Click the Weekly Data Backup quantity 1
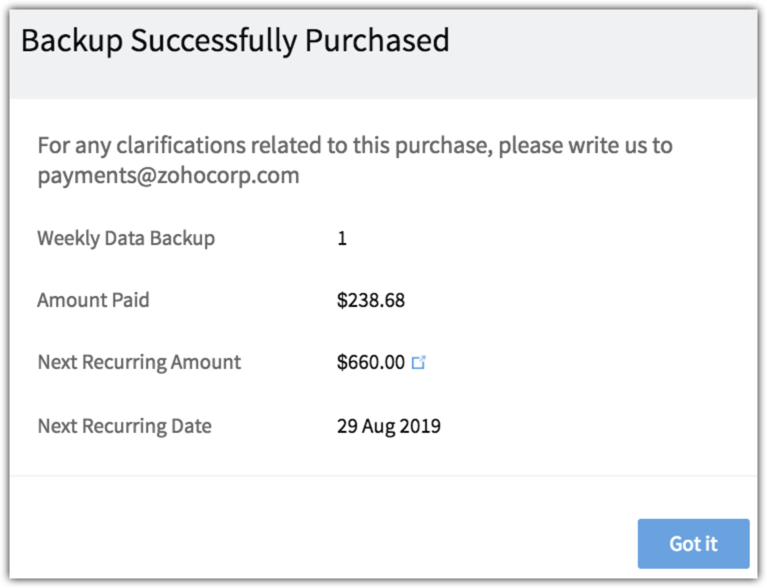767x588 pixels. (342, 239)
